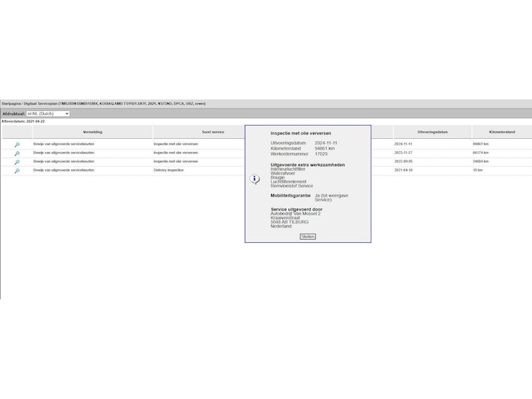The width and height of the screenshot is (532, 399).
Task: Open the Delivery inspection row's magnifier icon
Action: pos(16,170)
